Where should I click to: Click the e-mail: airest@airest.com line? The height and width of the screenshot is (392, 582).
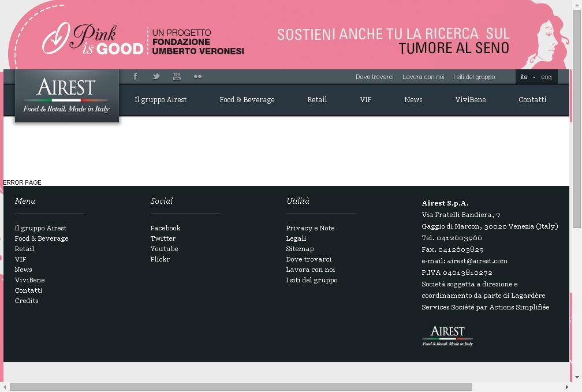(x=465, y=261)
